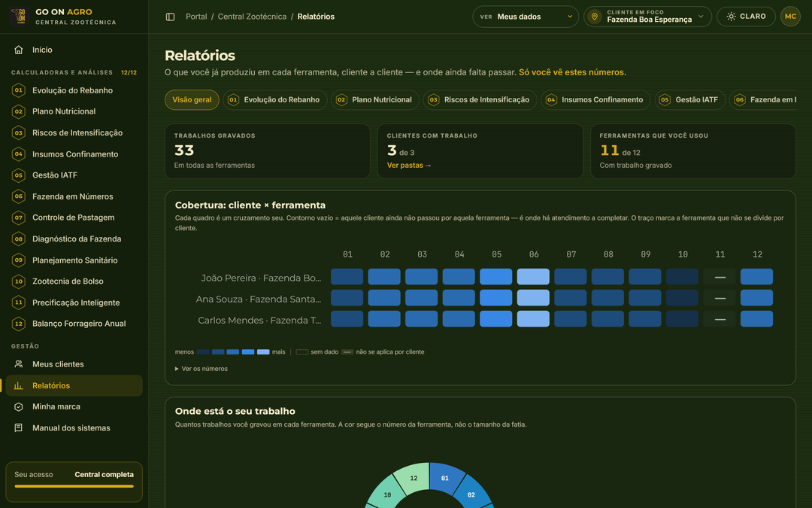Switch to the Plano Nutricional tab
The width and height of the screenshot is (812, 508).
tap(374, 100)
